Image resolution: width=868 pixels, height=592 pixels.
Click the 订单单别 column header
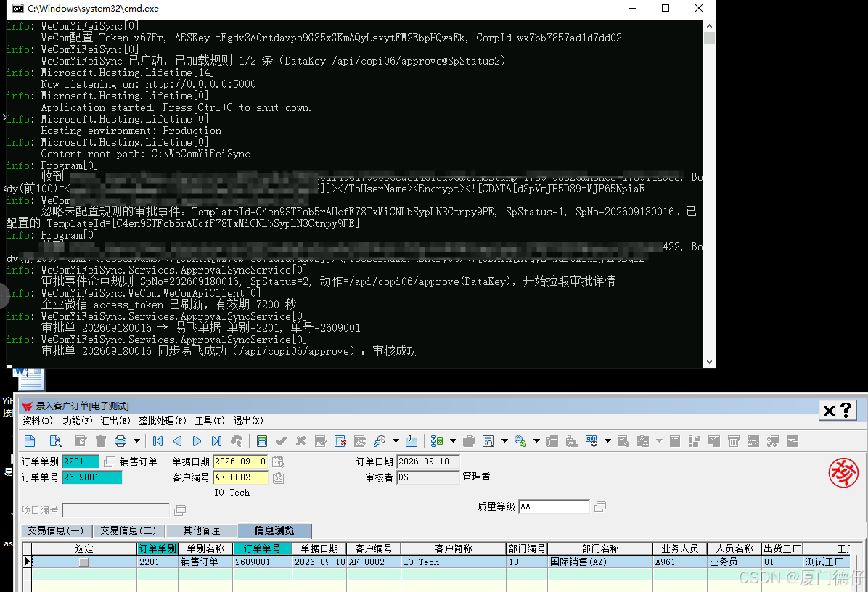[x=157, y=549]
